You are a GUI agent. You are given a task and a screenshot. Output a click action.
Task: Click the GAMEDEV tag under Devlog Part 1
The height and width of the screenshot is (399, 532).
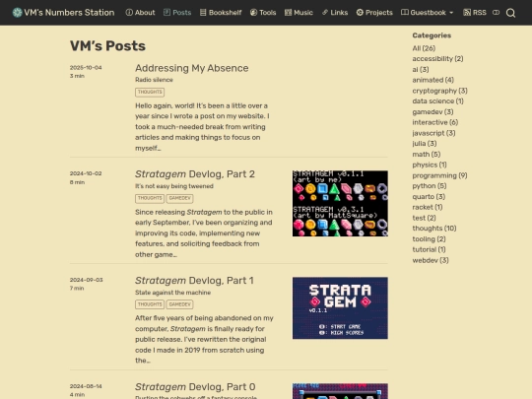tap(179, 304)
